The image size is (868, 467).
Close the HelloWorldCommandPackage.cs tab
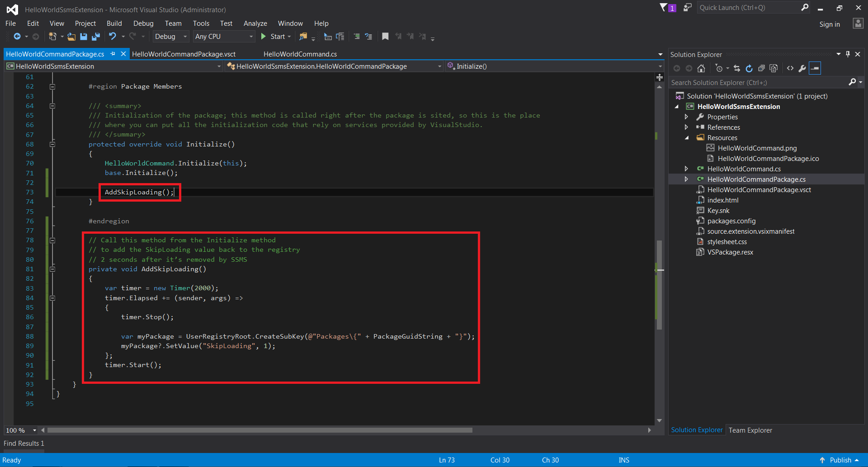tap(123, 54)
